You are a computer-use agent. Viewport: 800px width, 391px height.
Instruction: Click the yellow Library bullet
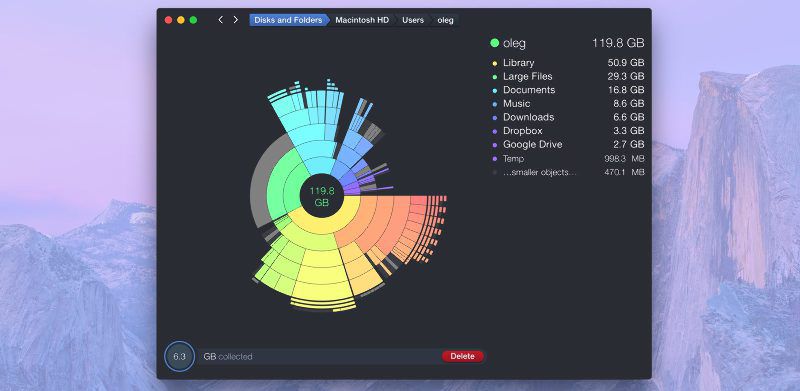click(494, 63)
